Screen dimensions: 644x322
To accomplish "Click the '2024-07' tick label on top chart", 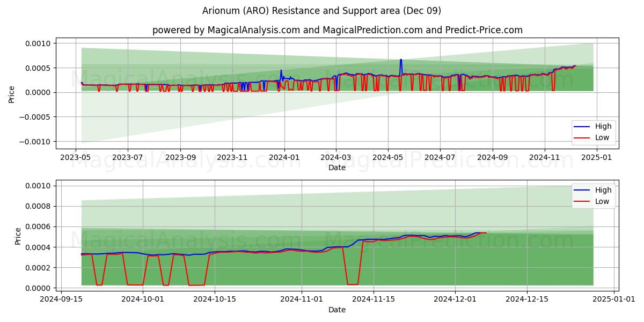I will 440,158.
